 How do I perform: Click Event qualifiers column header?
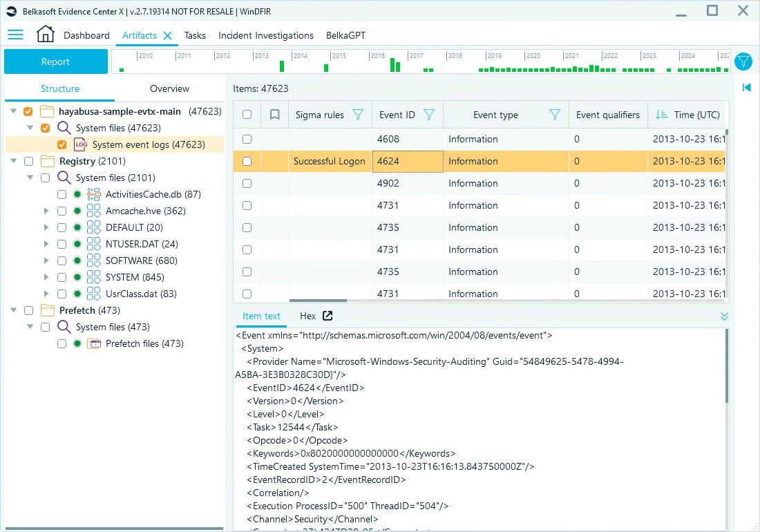click(x=608, y=115)
